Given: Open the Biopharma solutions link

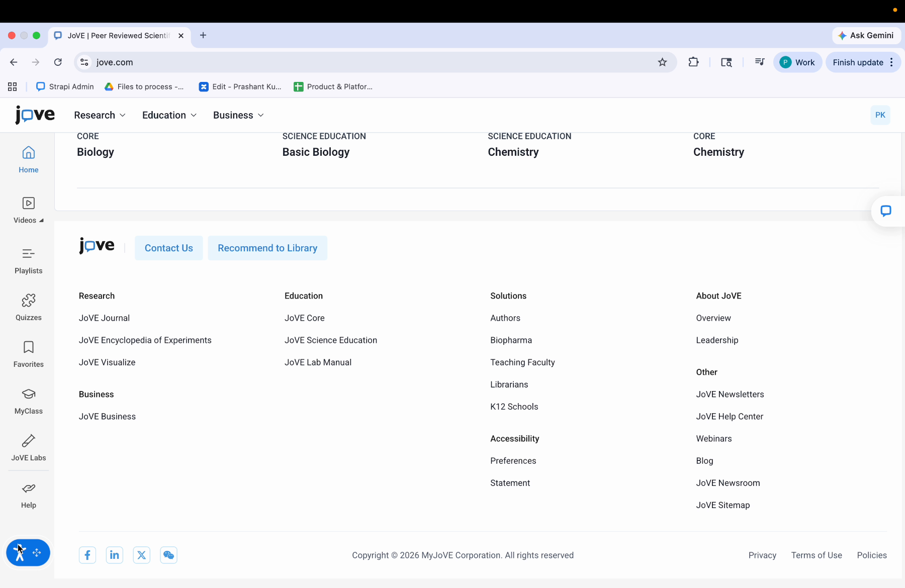Looking at the screenshot, I should 511,340.
